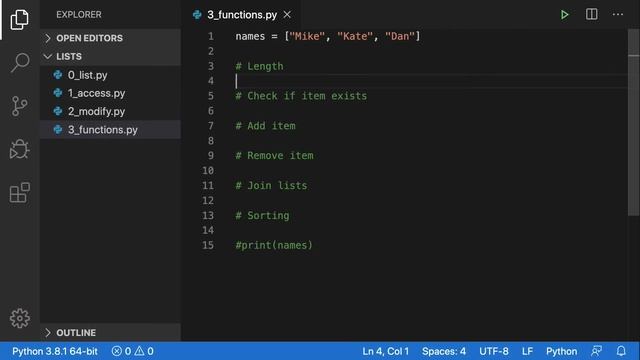Click the names variable on line 1
Screen dimensions: 640x360
tap(250, 36)
